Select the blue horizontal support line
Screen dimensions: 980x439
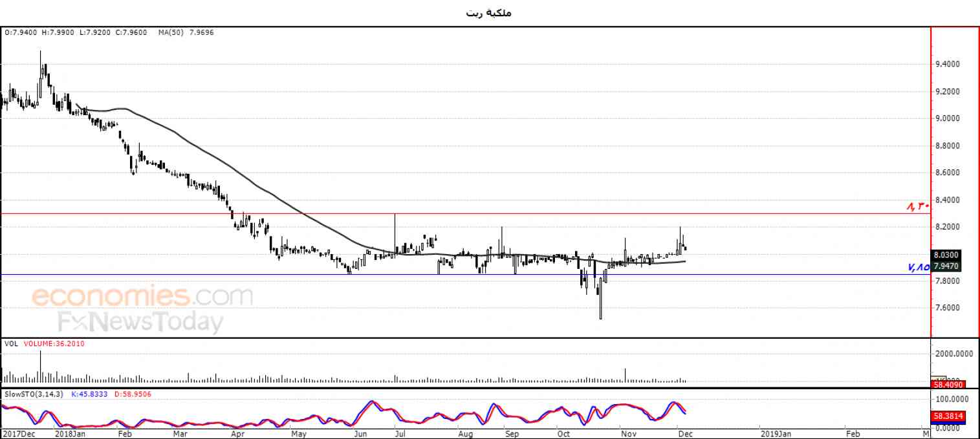pos(466,274)
